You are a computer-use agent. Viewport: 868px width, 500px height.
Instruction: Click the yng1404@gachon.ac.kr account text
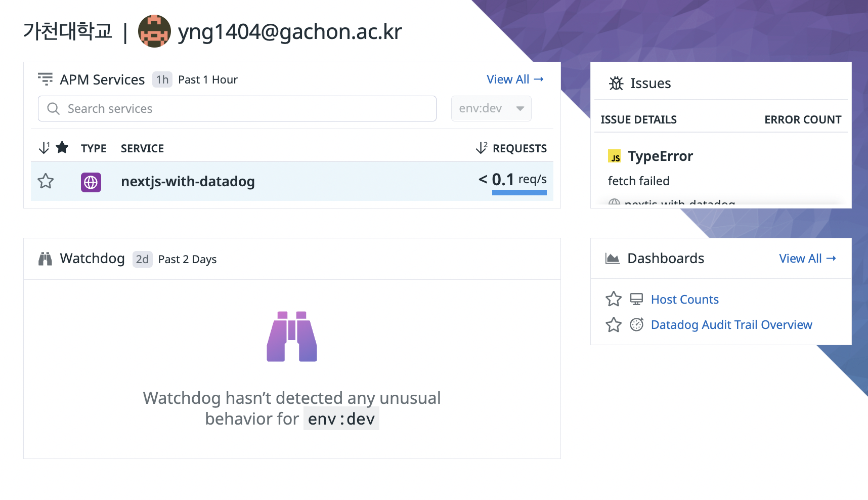pos(290,32)
